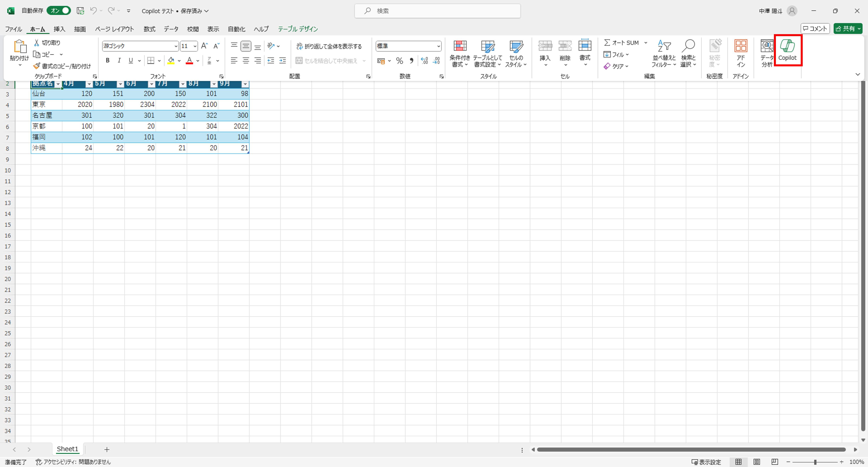Open the 拠点名 column filter dropdown
This screenshot has height=467, width=868.
coord(58,84)
